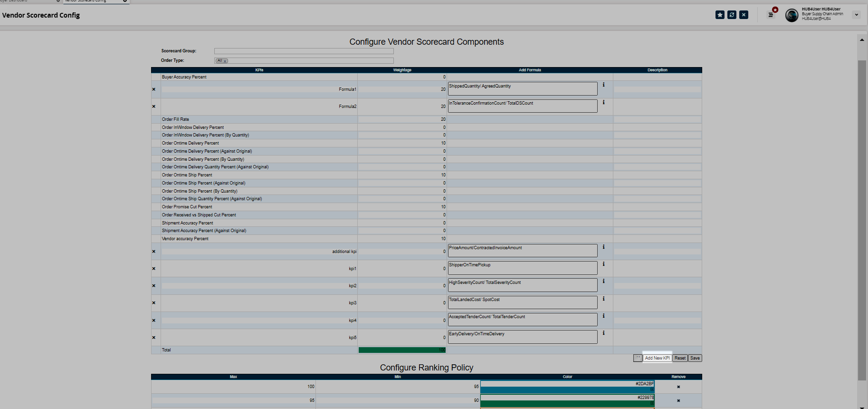Switch to the Buyer Dashboard tab

click(14, 1)
